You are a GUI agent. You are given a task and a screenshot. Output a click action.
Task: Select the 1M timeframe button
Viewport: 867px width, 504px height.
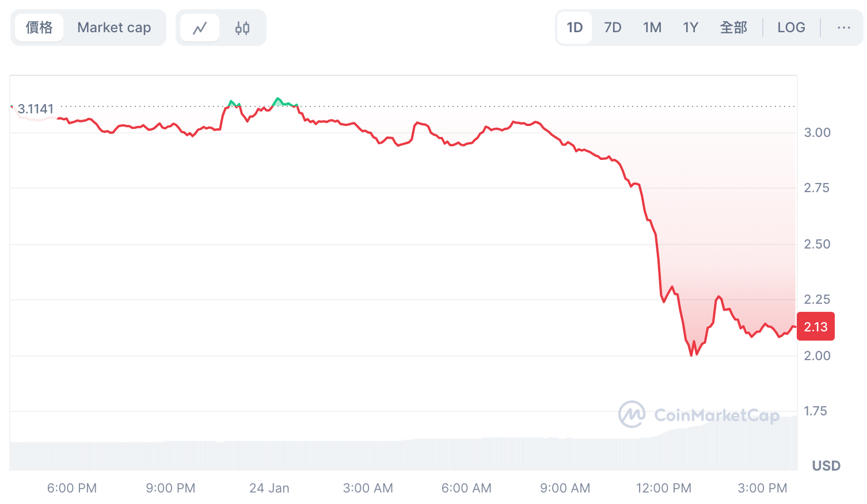click(652, 27)
